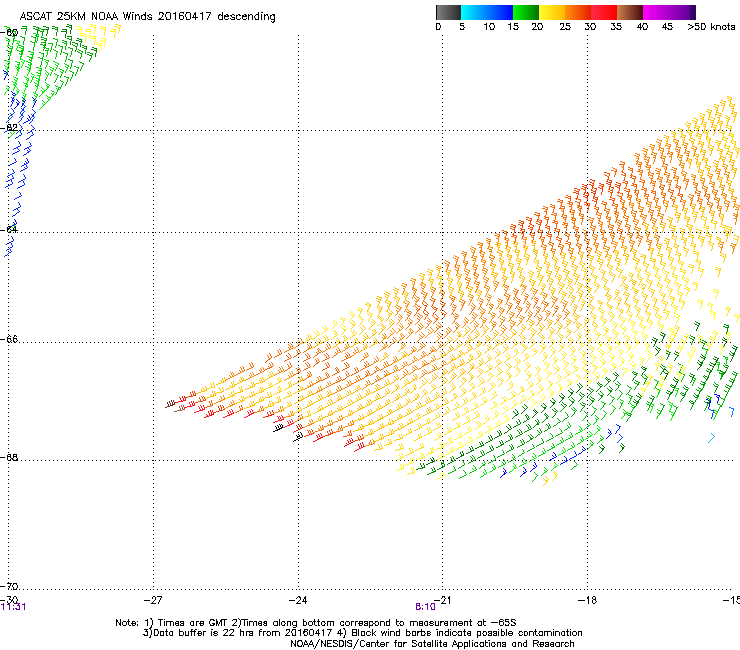
Task: Click the latitude label -70
Action: (x=9, y=586)
